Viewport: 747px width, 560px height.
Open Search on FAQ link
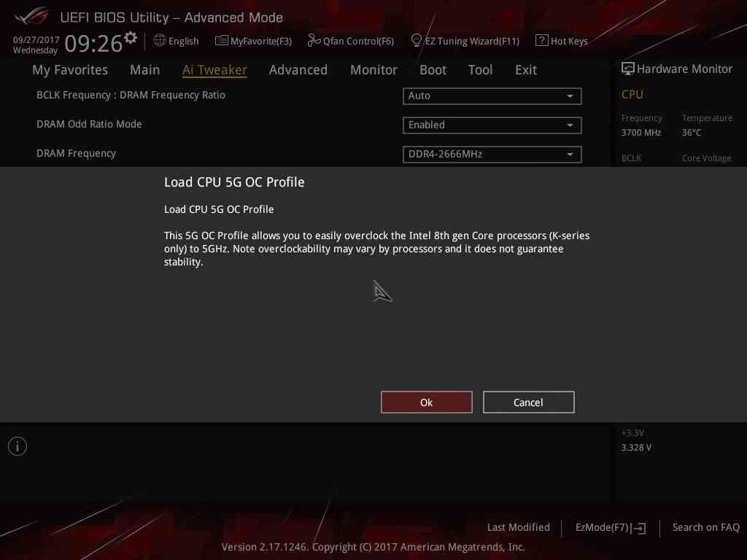coord(705,527)
